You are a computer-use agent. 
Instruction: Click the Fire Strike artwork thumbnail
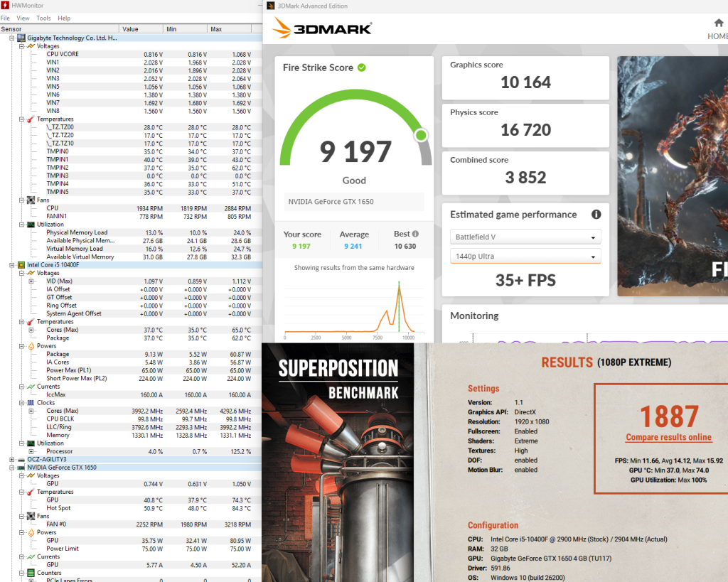click(x=673, y=176)
